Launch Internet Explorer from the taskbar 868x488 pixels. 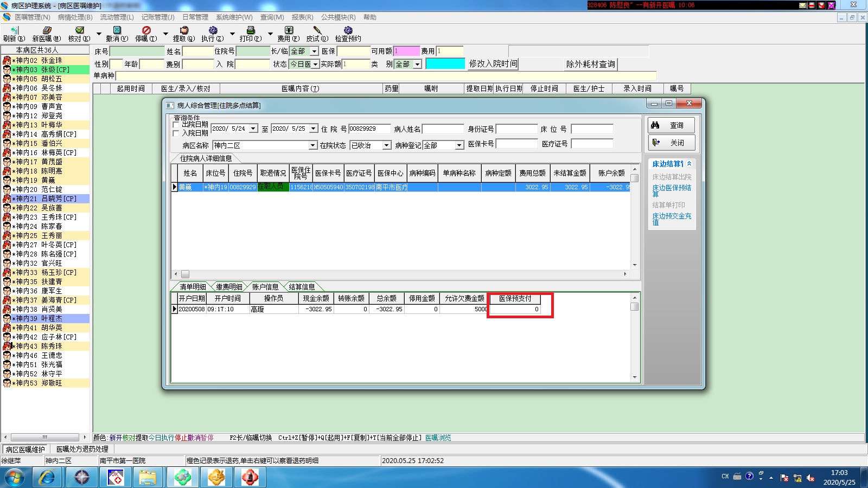coord(48,478)
